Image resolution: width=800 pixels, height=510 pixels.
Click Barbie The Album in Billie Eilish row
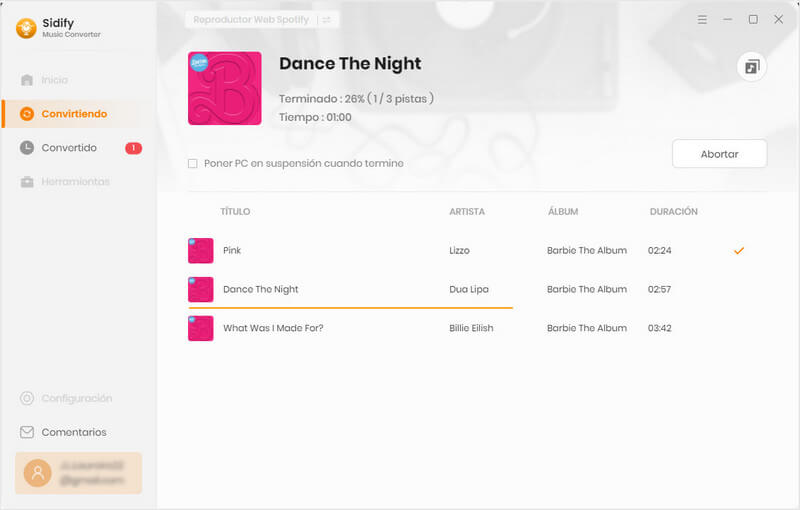(x=587, y=328)
